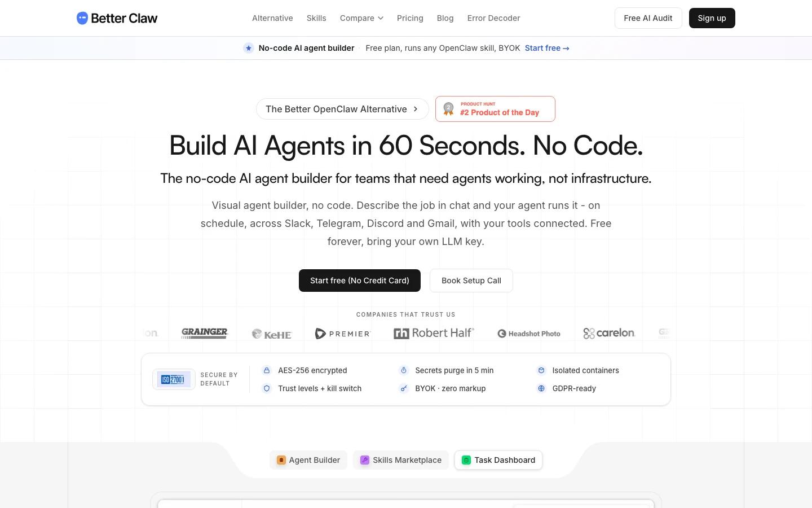Click the key icon beside BYOK zero markup
This screenshot has width=812, height=508.
(x=404, y=388)
